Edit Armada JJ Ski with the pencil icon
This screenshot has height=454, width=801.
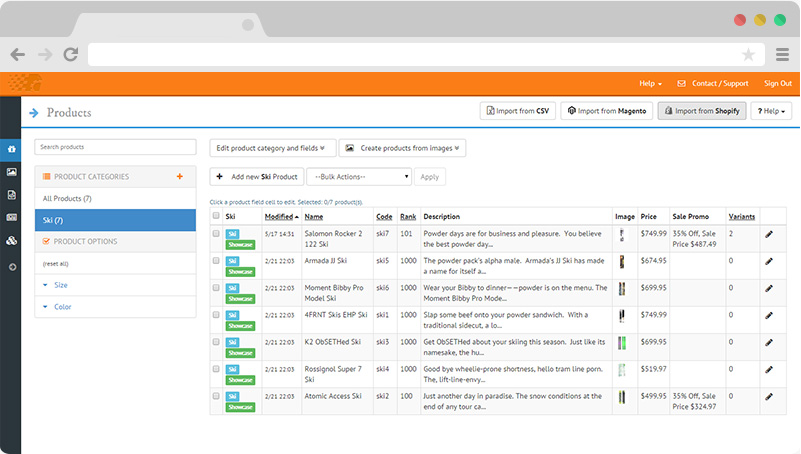(769, 261)
